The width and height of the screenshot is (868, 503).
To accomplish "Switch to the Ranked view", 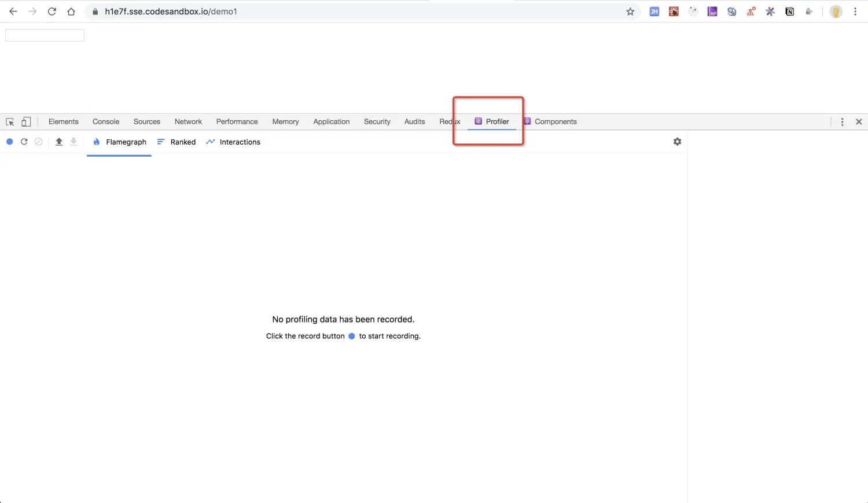I will (176, 142).
